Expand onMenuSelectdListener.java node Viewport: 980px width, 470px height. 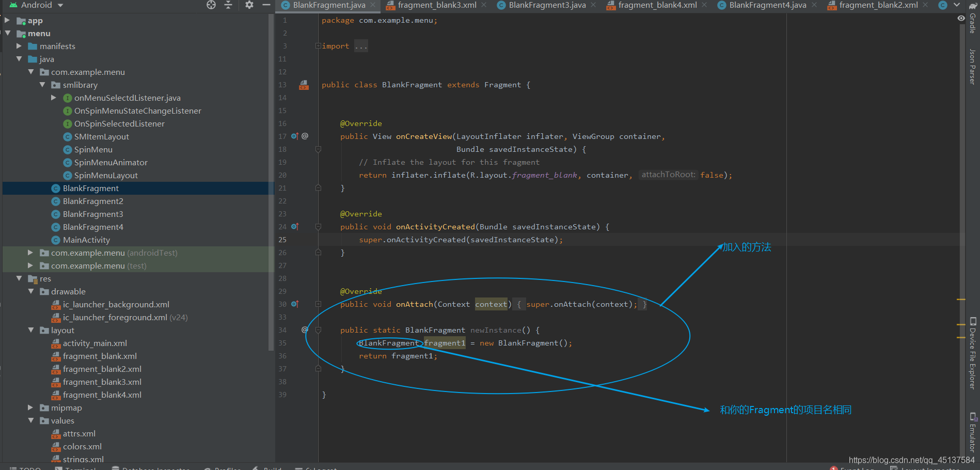pos(54,98)
